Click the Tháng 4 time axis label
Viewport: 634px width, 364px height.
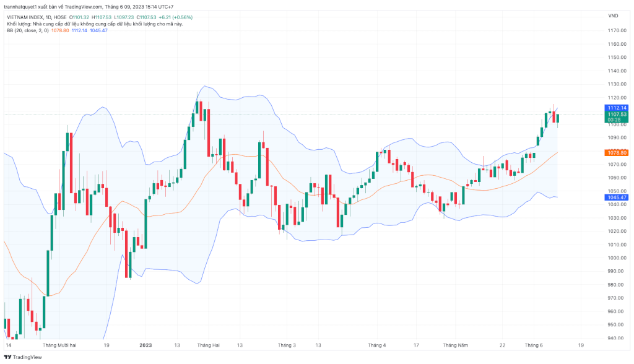point(377,345)
